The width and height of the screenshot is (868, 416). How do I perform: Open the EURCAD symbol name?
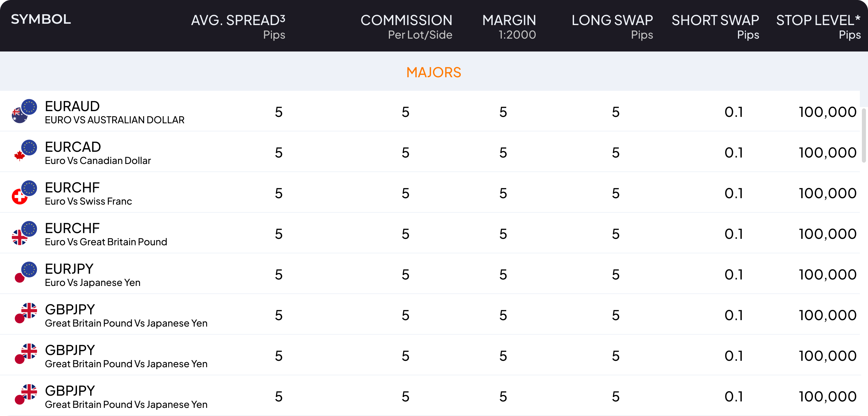click(73, 147)
